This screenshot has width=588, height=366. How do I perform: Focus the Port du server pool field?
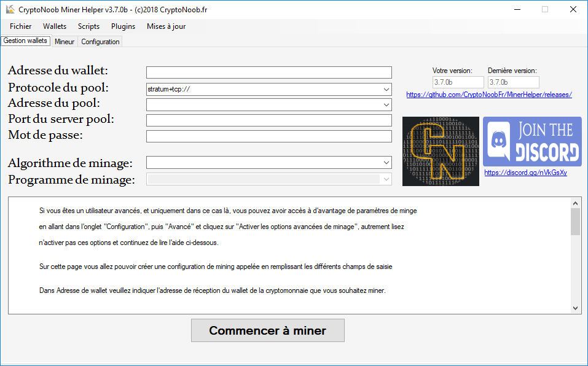click(269, 120)
